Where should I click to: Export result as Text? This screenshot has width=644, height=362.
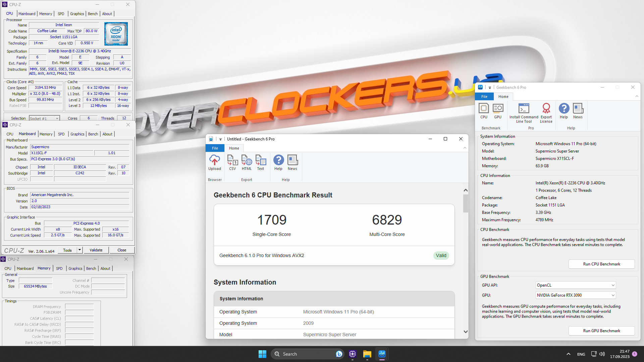[x=261, y=163]
